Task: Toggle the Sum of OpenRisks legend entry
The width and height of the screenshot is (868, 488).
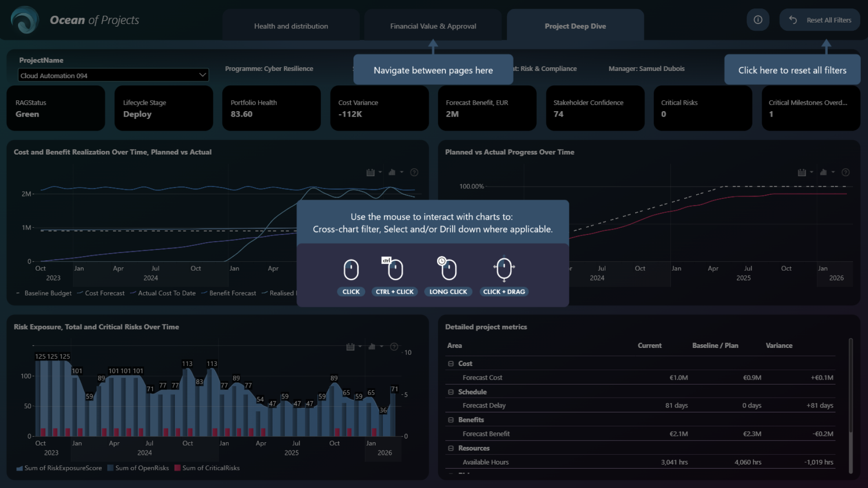Action: pyautogui.click(x=138, y=468)
